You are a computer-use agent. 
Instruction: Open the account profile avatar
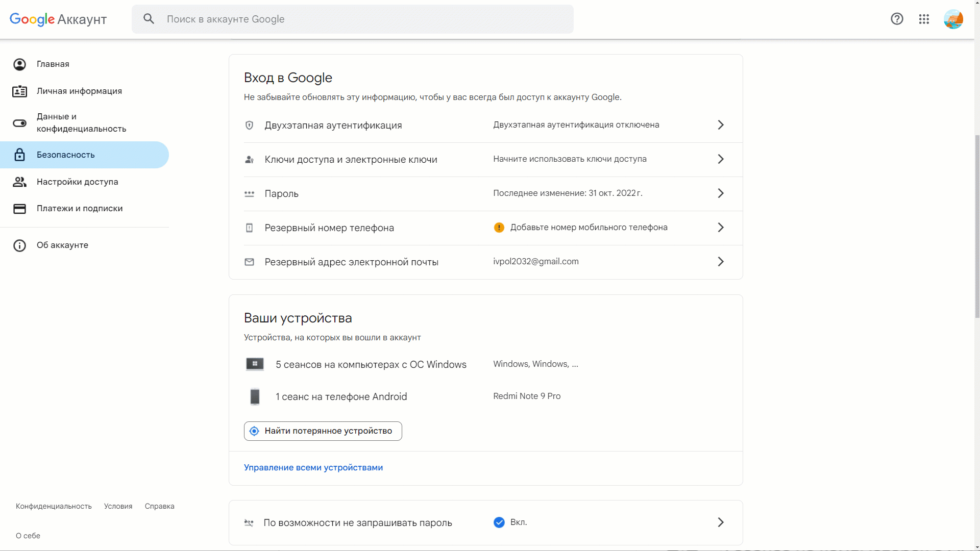coord(953,19)
